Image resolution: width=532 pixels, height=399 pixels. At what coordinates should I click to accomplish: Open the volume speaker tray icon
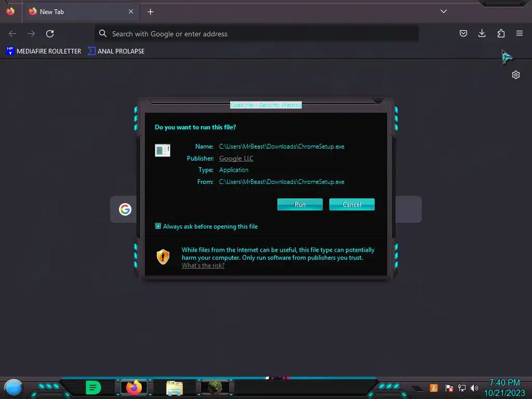click(x=474, y=388)
